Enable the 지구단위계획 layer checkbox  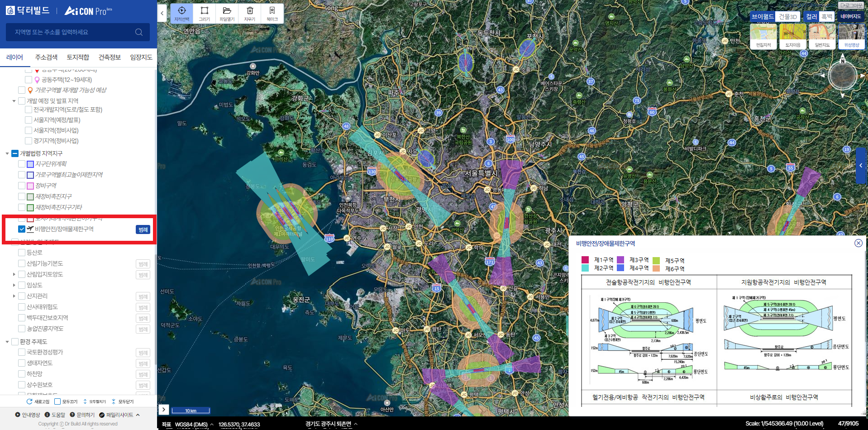pyautogui.click(x=22, y=164)
